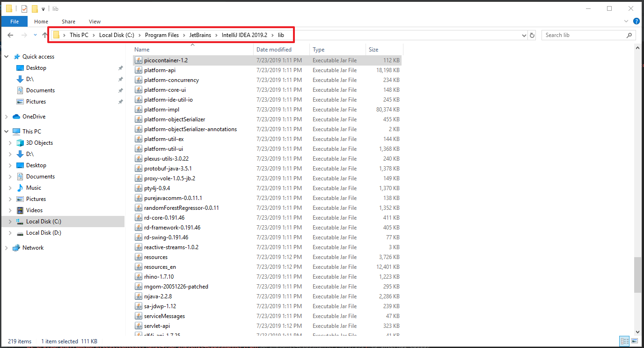Select the pty4j-0.9.4 jar icon
Image resolution: width=644 pixels, height=348 pixels.
click(x=139, y=188)
